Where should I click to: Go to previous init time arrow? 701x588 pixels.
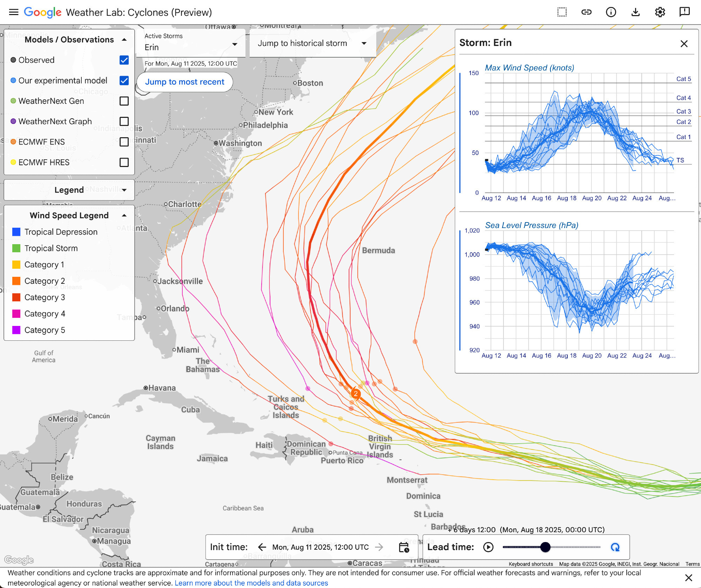[x=262, y=547]
